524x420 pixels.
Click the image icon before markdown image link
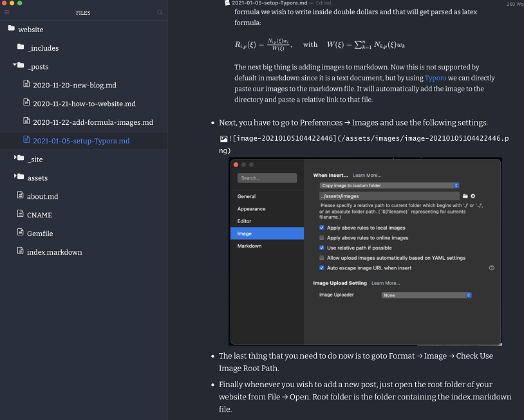pos(223,138)
